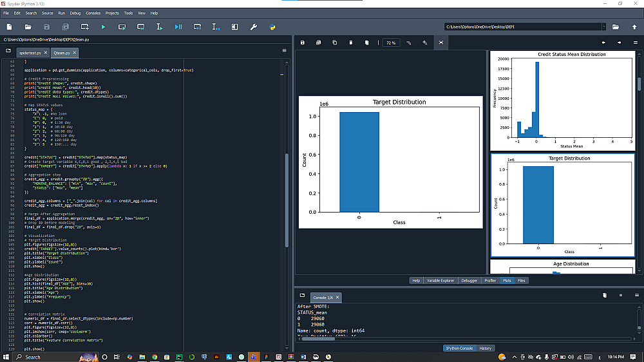
Task: Close the spidertest.py editor tab
Action: click(46, 53)
